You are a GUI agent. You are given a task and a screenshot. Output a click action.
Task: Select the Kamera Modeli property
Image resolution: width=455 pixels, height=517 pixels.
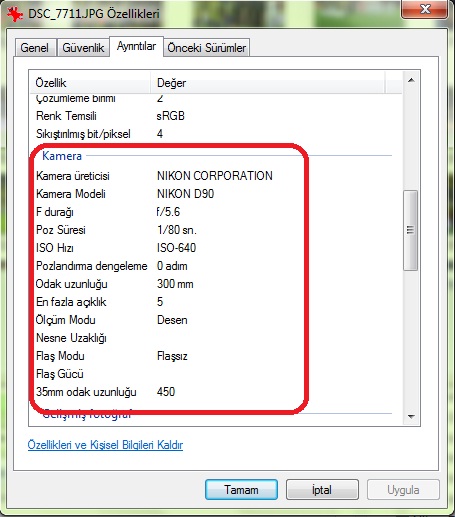coord(71,194)
